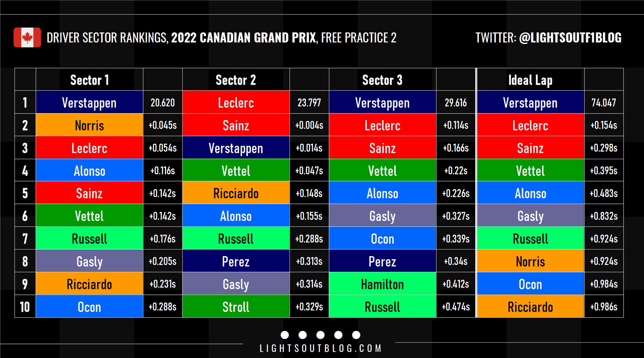Select the middle white pagination dot
The width and height of the screenshot is (644, 358).
tap(320, 335)
